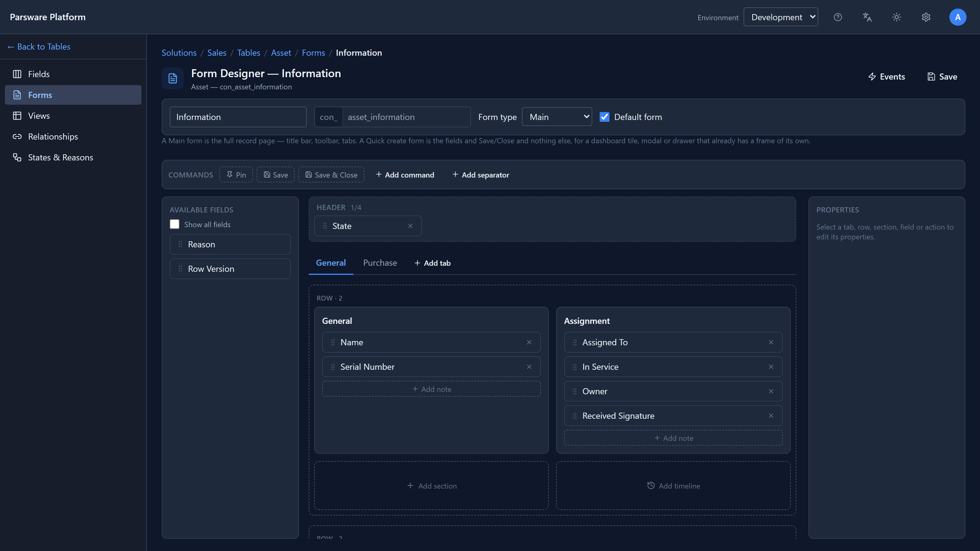Remove the Received Signature field

(771, 416)
